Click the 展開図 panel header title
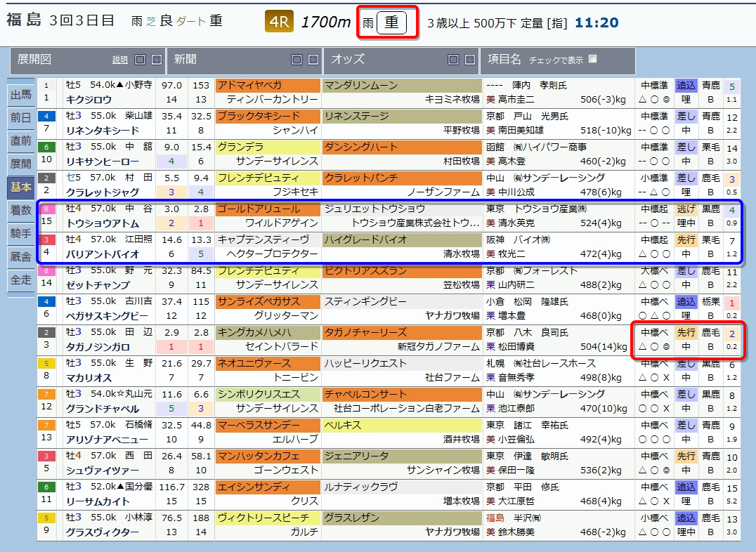756x552 pixels. pyautogui.click(x=34, y=59)
